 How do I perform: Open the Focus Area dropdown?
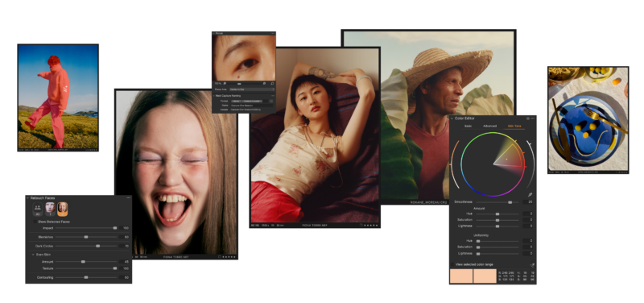(251, 89)
